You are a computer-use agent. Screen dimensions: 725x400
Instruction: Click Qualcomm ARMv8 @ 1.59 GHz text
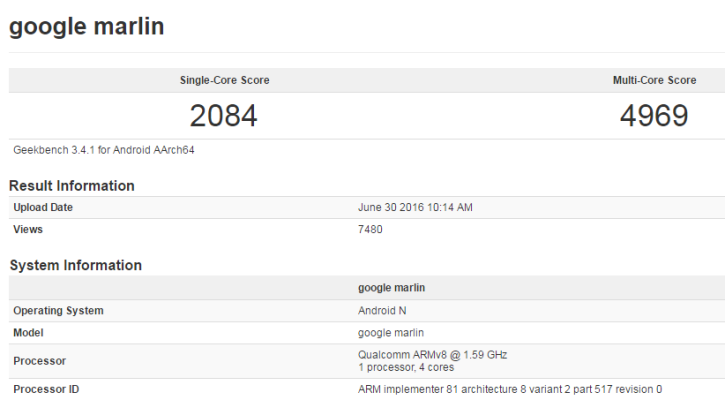432,355
